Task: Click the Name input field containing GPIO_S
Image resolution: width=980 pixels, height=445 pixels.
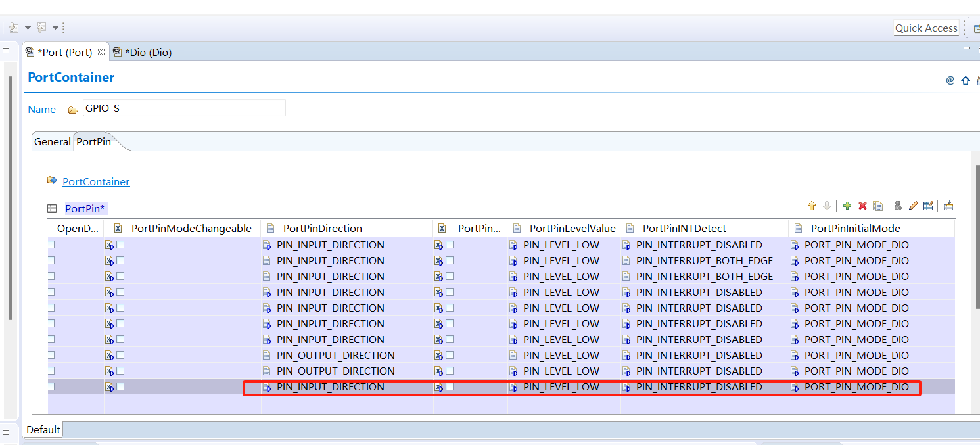Action: coord(184,108)
